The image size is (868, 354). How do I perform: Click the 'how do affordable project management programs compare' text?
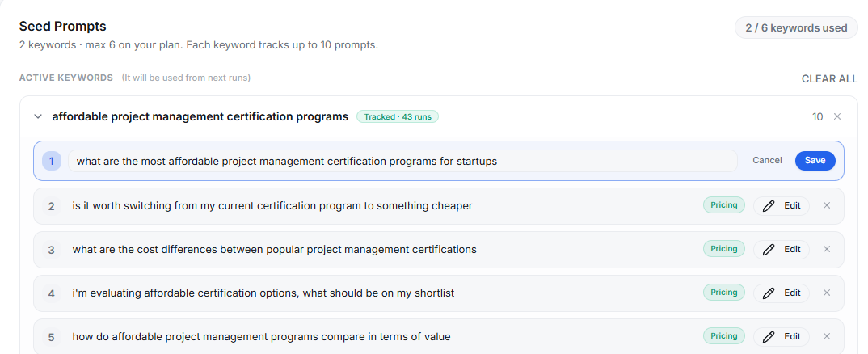point(261,337)
